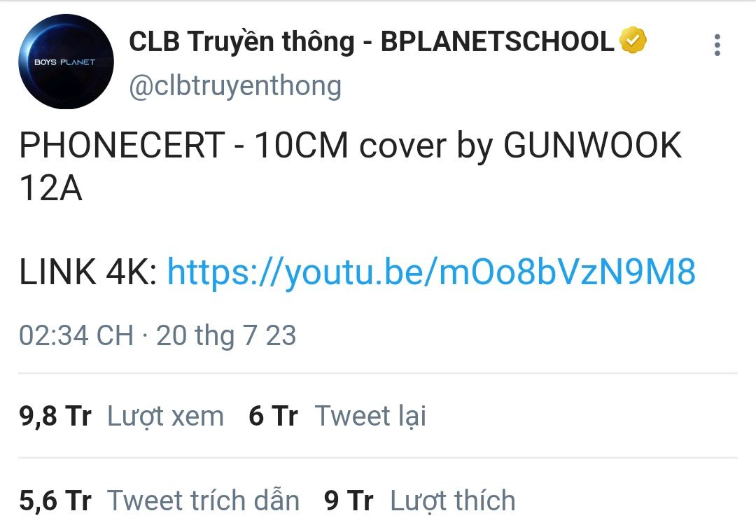Click the date 20 thg 7 23
756x532 pixels.
point(226,335)
